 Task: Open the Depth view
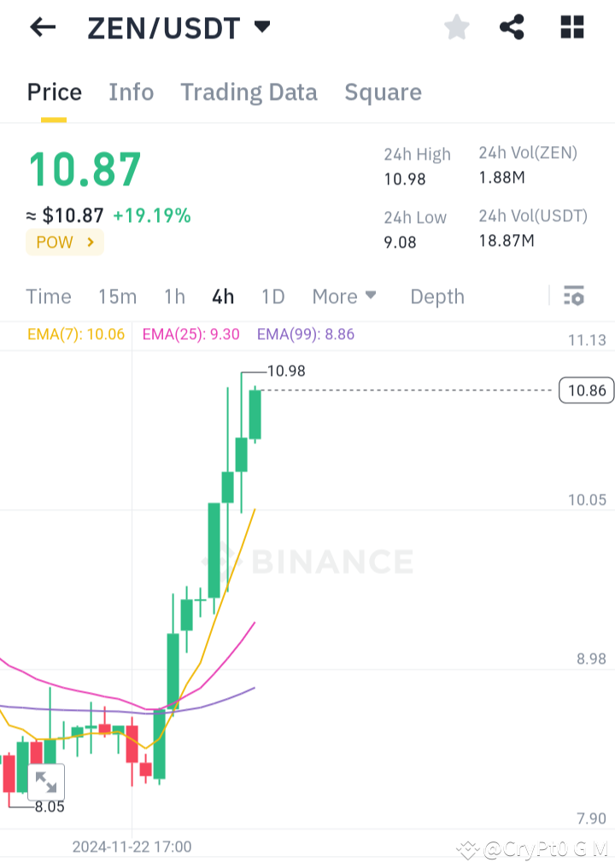[436, 296]
